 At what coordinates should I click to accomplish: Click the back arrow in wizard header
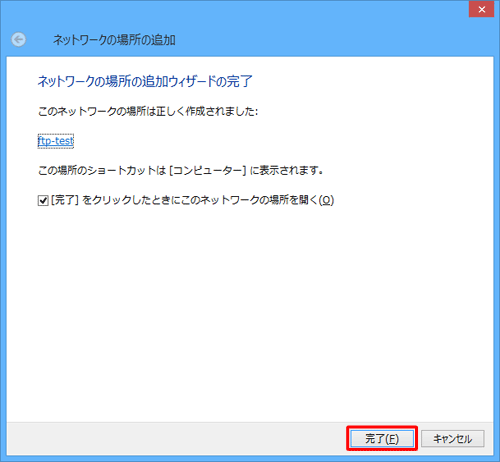tap(18, 40)
